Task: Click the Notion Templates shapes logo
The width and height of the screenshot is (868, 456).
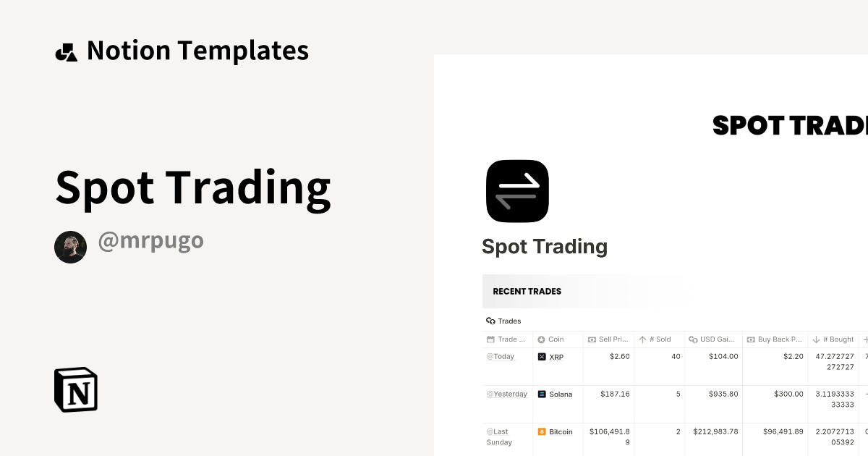Action: click(67, 52)
